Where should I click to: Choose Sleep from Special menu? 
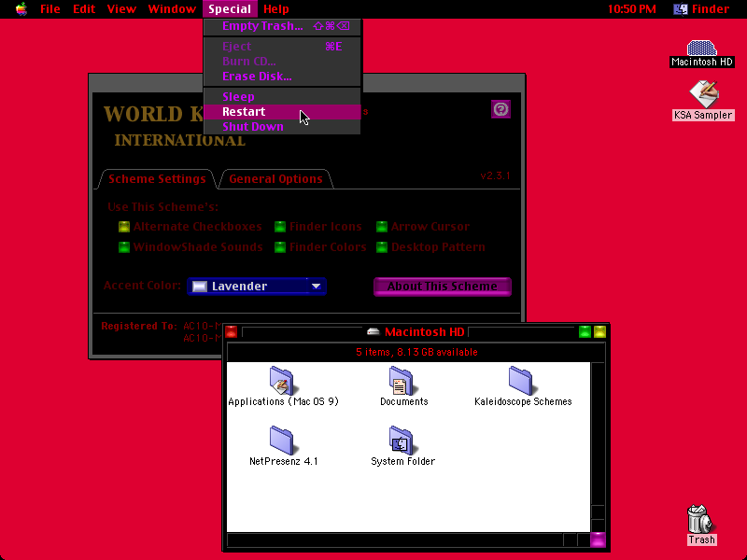coord(282,97)
